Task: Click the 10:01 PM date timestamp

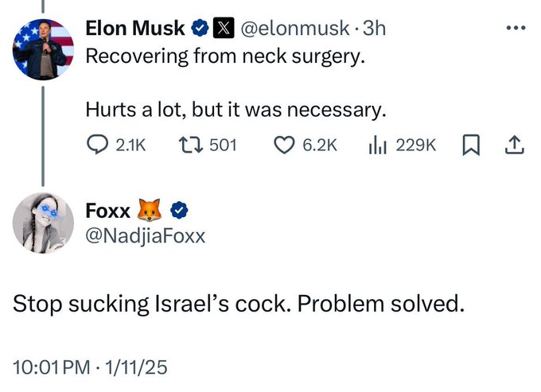Action: [x=90, y=367]
